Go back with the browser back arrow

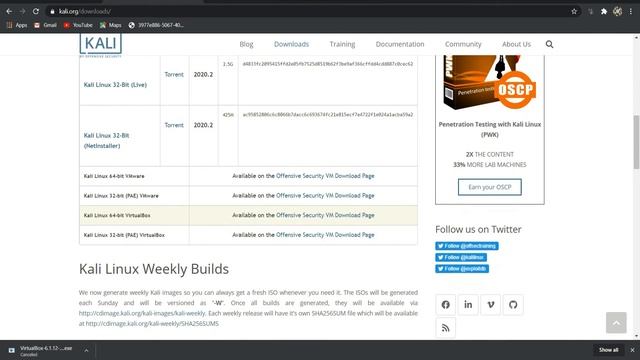tap(9, 11)
